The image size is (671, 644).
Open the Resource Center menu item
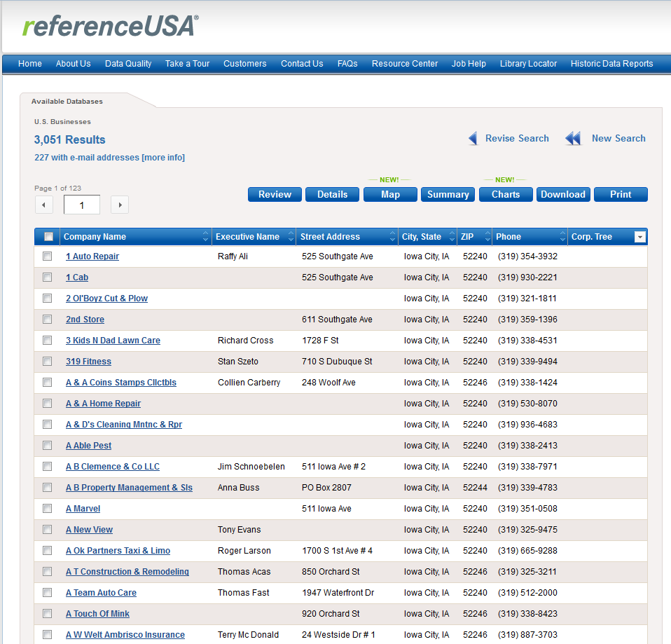pyautogui.click(x=404, y=64)
